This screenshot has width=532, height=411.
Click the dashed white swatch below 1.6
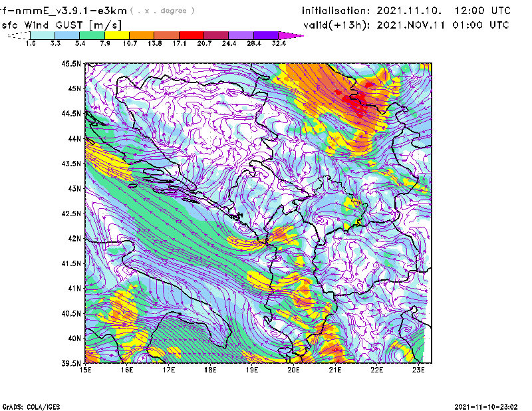(x=19, y=35)
